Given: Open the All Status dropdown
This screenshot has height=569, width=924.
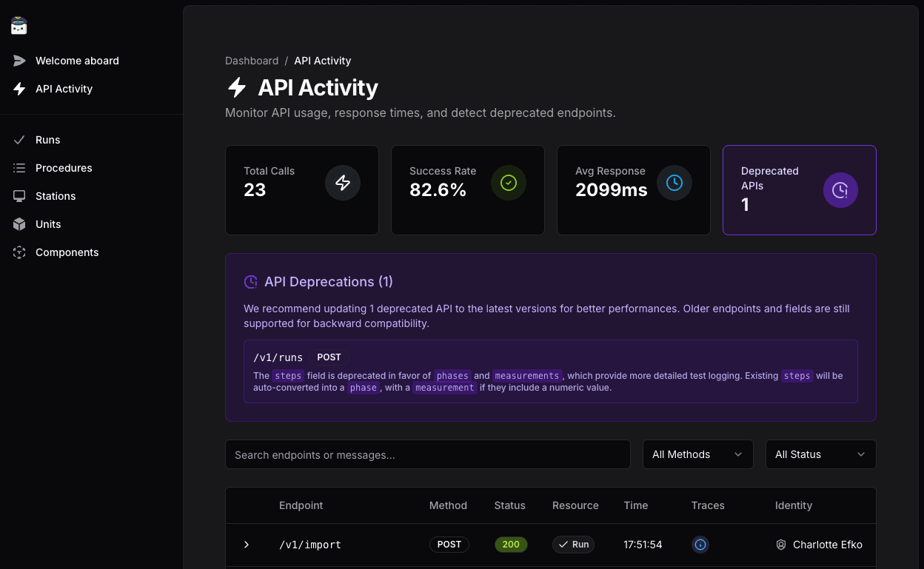Looking at the screenshot, I should [821, 454].
